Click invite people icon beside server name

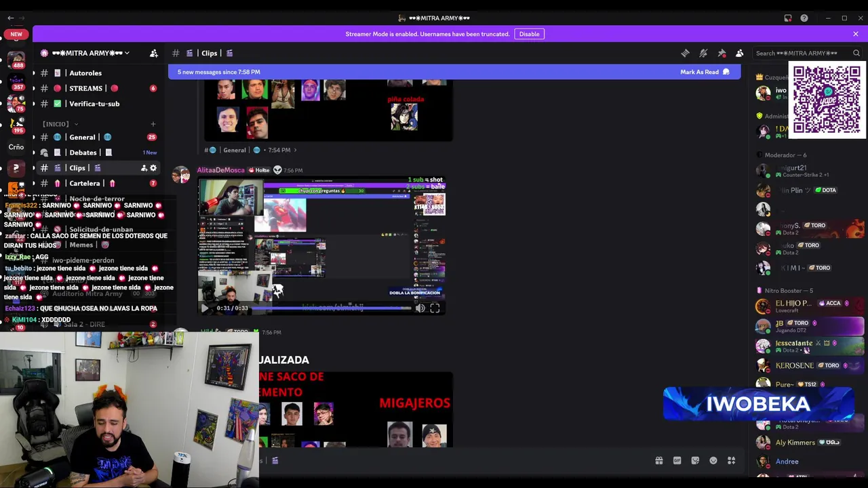(x=154, y=53)
